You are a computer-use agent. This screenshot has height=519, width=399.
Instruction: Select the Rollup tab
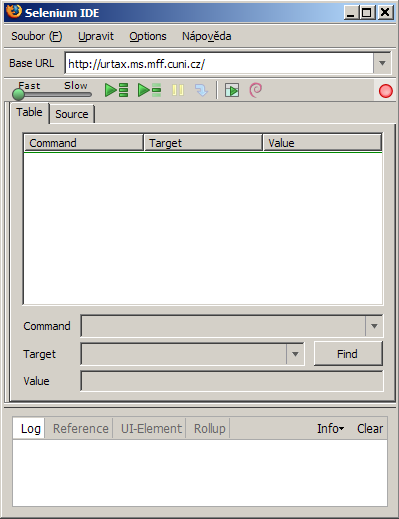coord(210,428)
